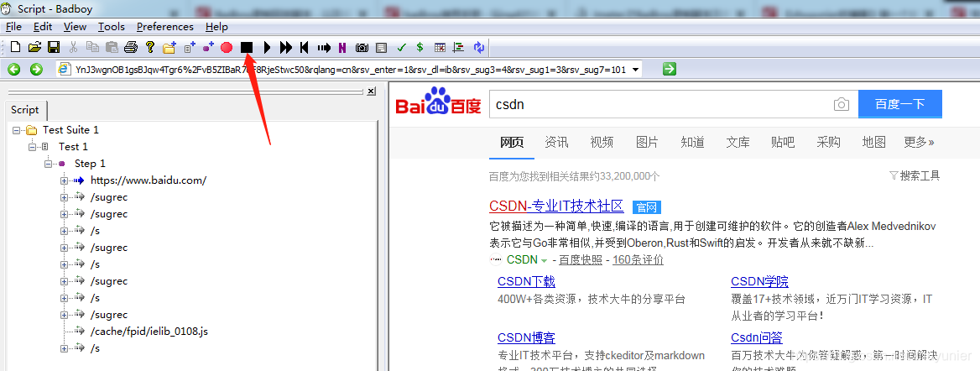Switch to the 贴吧 tab
The height and width of the screenshot is (371, 980).
[x=783, y=142]
